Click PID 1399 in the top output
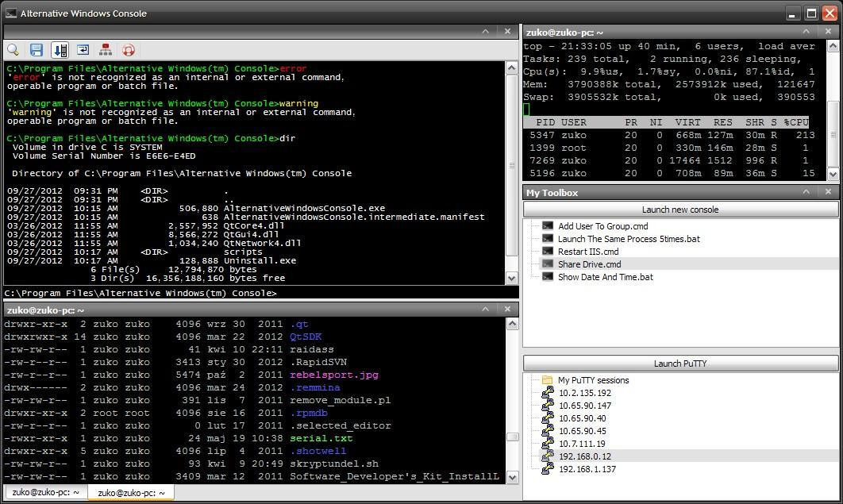843x504 pixels. (542, 148)
